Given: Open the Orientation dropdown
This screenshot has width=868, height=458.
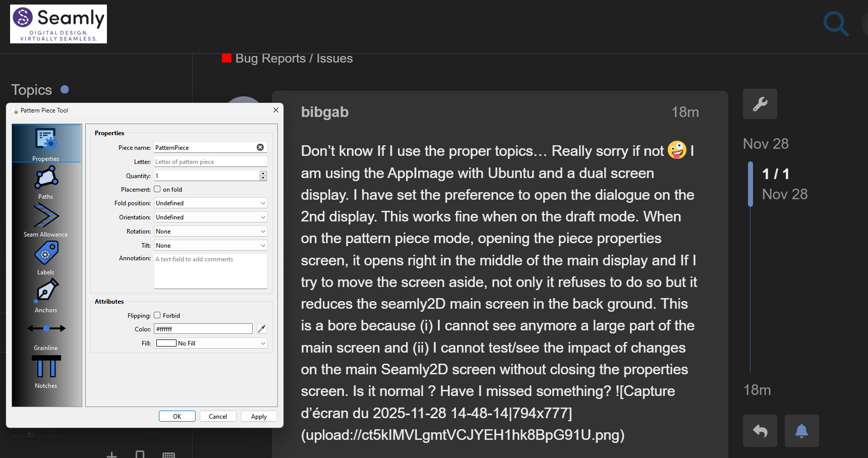Looking at the screenshot, I should 210,217.
